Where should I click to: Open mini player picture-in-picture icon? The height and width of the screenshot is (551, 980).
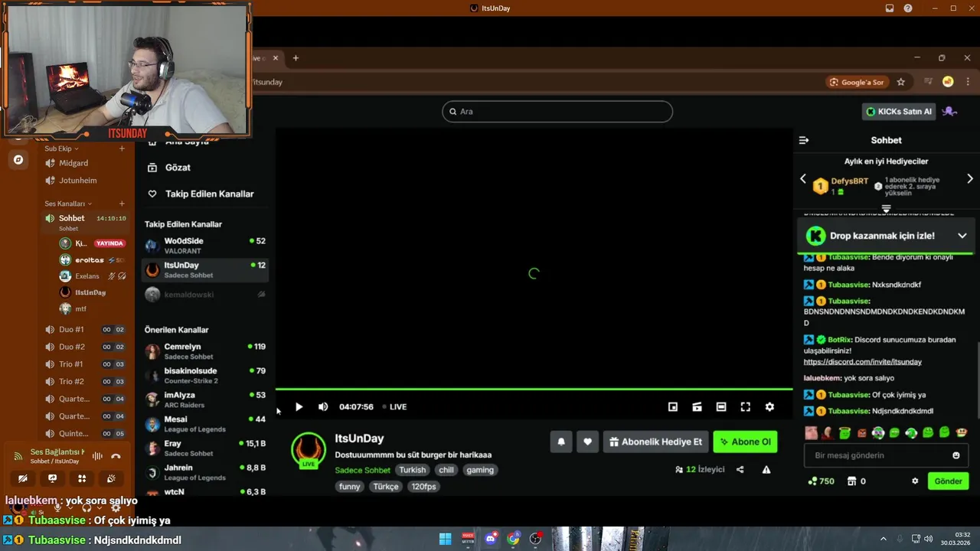(673, 407)
